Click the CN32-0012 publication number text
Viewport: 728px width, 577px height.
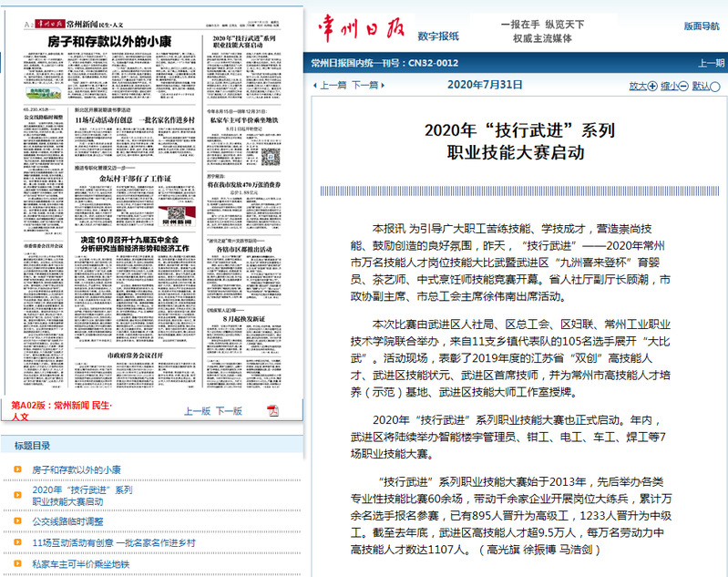[433, 63]
